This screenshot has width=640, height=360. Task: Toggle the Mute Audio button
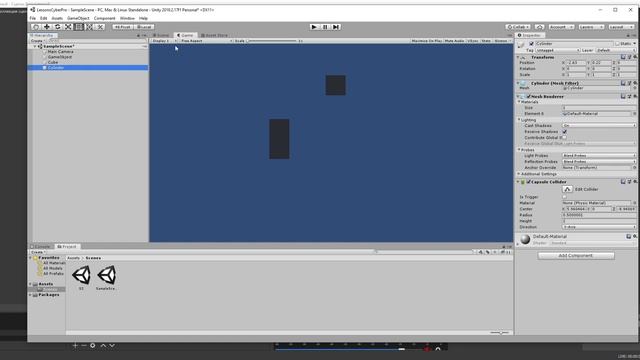pos(454,41)
